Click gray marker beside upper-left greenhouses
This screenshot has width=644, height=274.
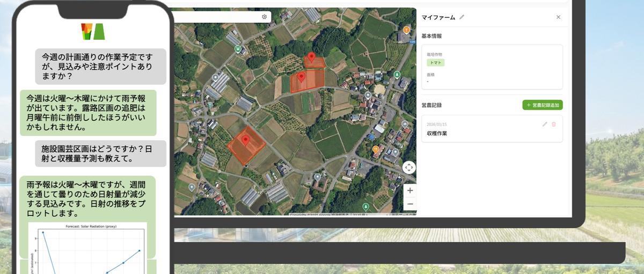216,77
